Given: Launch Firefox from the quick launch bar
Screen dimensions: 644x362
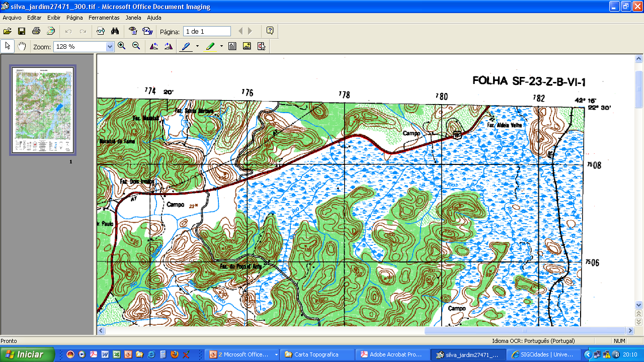Looking at the screenshot, I should [175, 354].
